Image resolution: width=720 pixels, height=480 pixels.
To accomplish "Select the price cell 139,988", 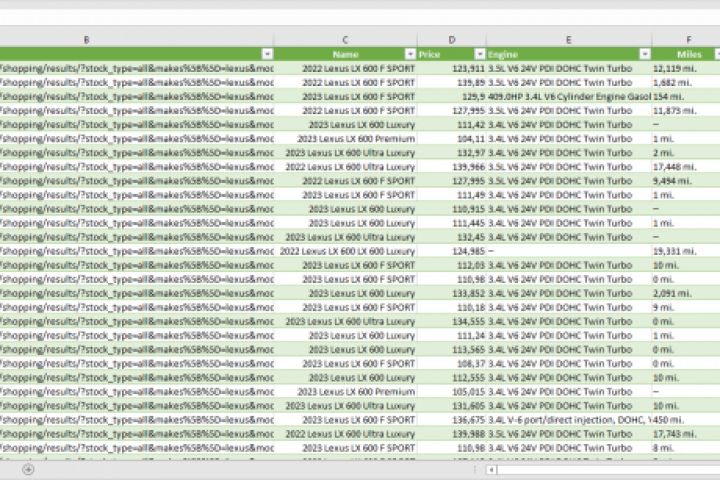I will (451, 434).
